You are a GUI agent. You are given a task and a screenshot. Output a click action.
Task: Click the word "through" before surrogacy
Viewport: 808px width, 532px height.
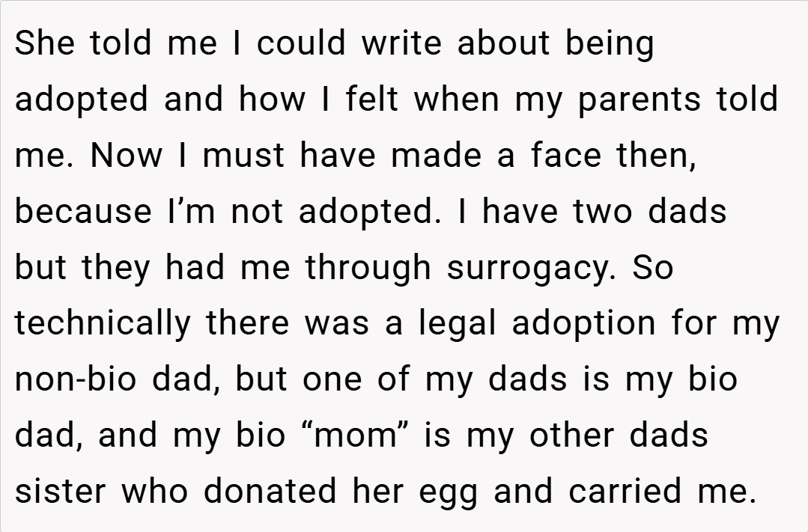(x=368, y=268)
